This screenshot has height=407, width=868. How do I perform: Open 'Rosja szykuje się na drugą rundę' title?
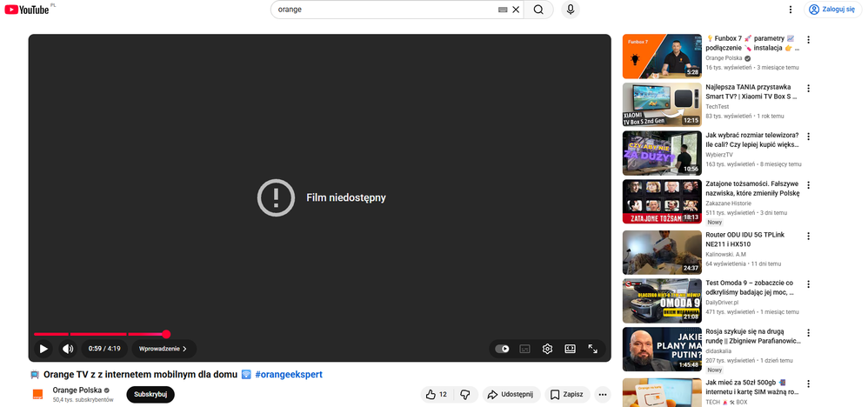click(753, 336)
